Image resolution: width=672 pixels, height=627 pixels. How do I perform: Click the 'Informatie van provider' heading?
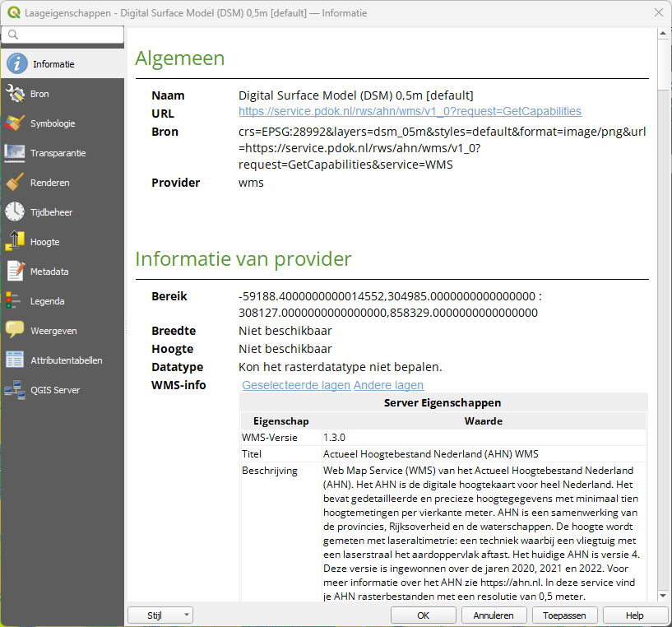point(243,259)
